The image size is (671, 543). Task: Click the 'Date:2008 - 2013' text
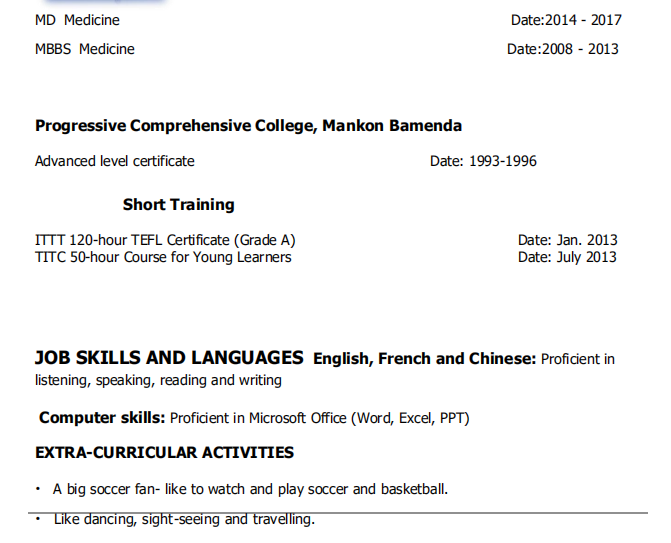pyautogui.click(x=563, y=49)
